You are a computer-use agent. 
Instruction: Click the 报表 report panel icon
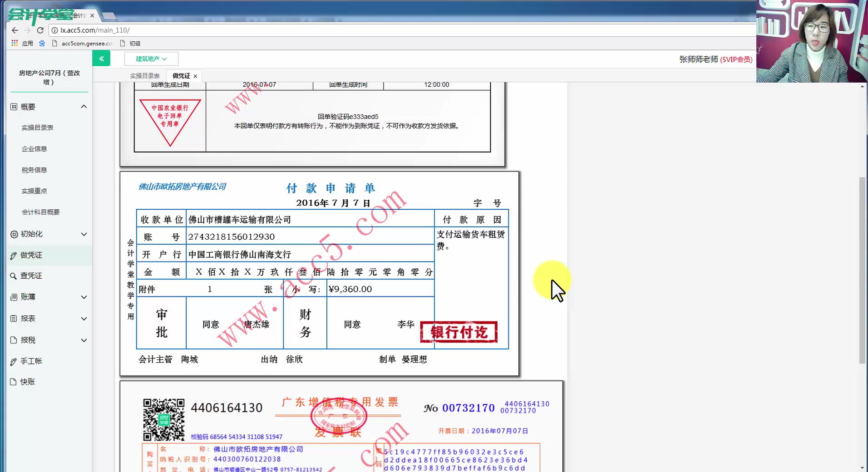(14, 319)
